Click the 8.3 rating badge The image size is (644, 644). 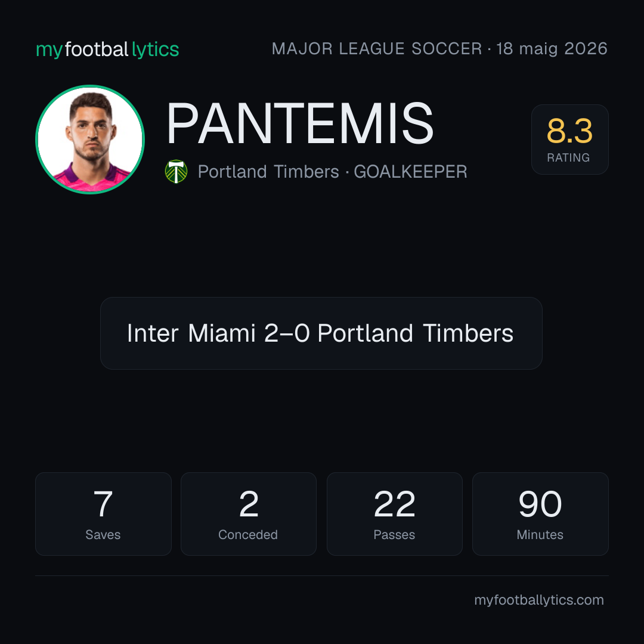pos(569,139)
